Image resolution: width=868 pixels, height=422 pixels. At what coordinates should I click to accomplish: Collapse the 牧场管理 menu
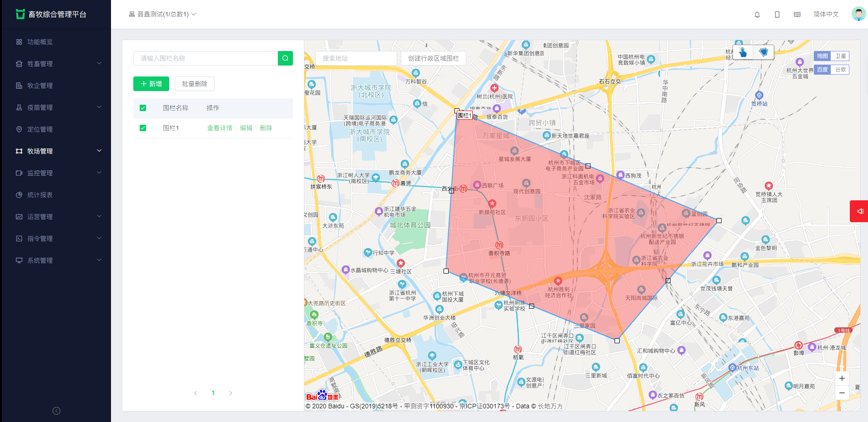(99, 151)
